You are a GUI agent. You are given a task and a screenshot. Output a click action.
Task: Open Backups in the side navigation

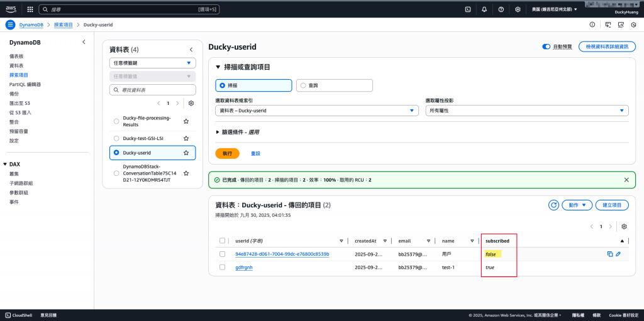click(x=14, y=94)
